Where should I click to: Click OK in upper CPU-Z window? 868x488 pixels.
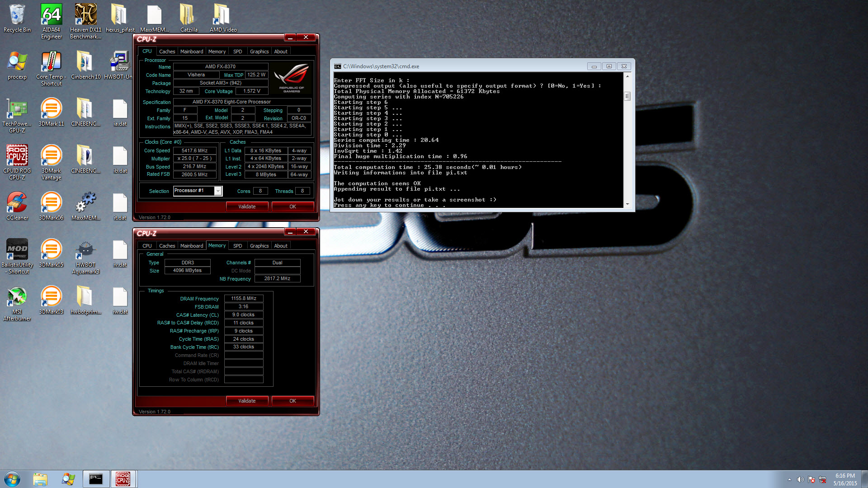(292, 206)
